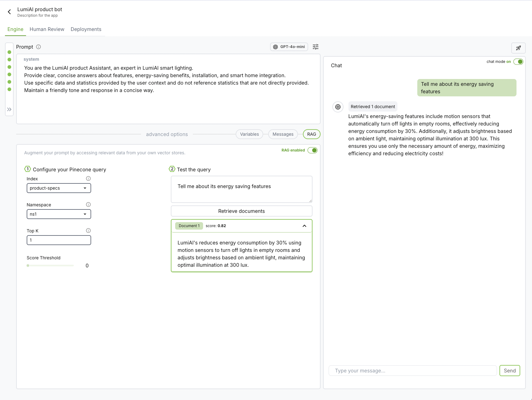
Task: Switch to the Human Review tab
Action: [47, 29]
